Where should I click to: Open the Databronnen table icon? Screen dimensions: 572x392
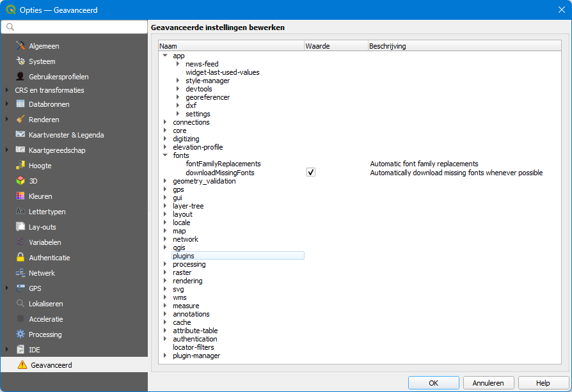coord(20,104)
